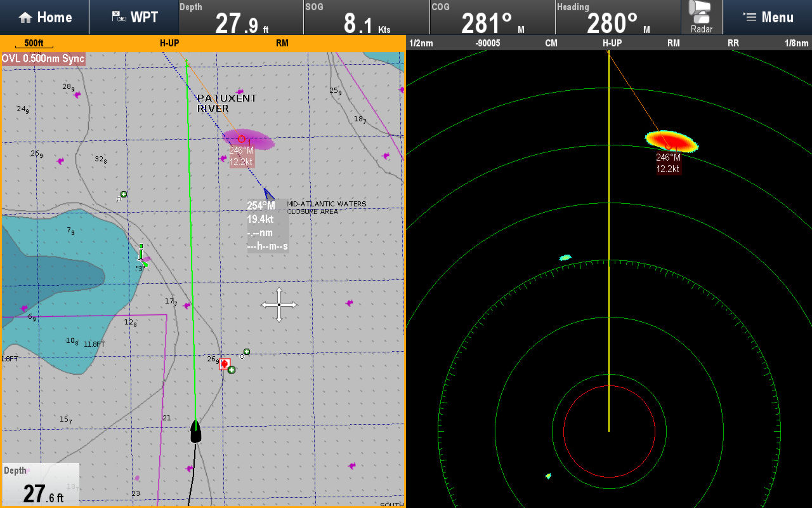The height and width of the screenshot is (508, 812).
Task: Click the radar target 246°M 12.2kt label
Action: [x=668, y=163]
